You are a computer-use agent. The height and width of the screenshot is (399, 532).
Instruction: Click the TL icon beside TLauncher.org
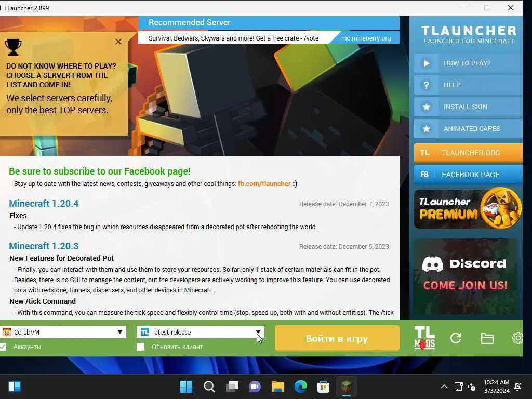(424, 153)
